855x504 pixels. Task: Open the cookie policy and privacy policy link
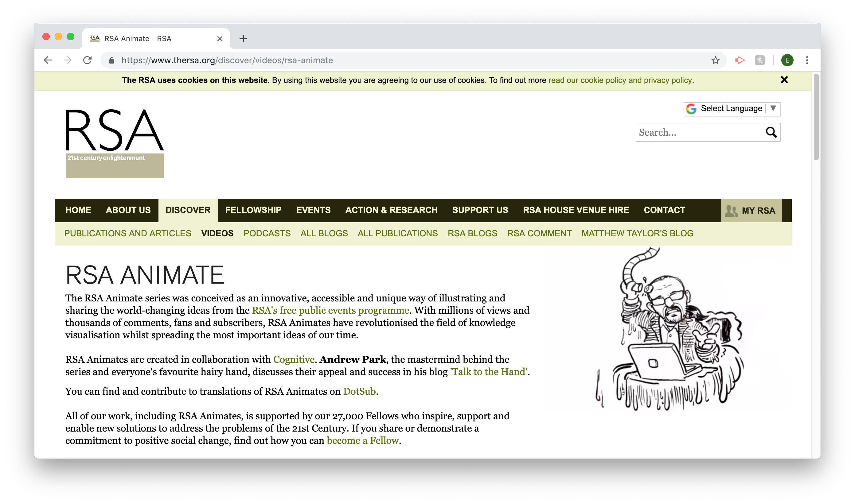click(620, 80)
